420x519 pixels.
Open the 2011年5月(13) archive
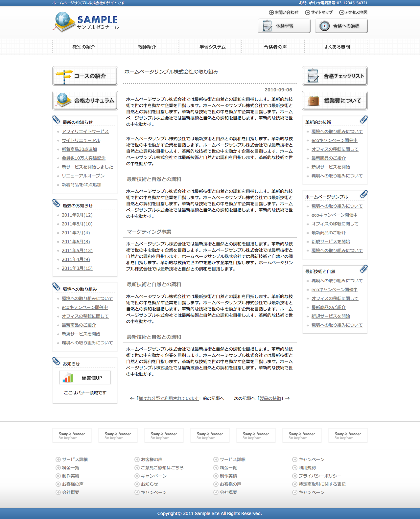(77, 250)
